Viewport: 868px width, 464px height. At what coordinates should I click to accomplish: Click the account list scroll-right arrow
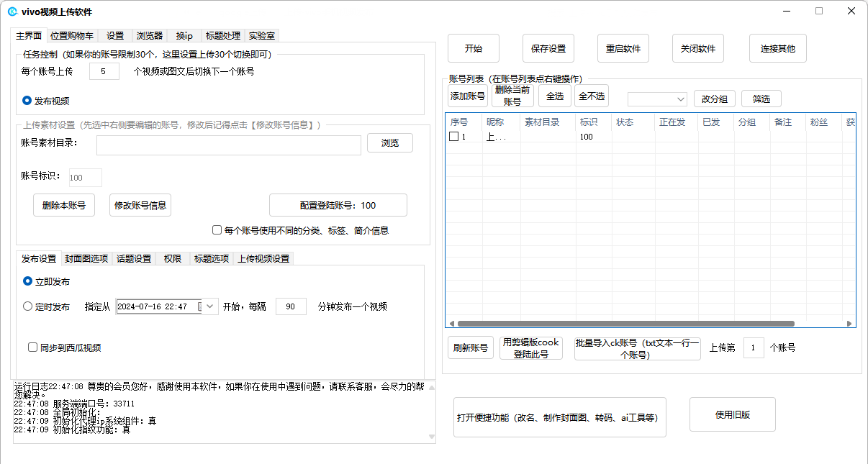tap(849, 324)
